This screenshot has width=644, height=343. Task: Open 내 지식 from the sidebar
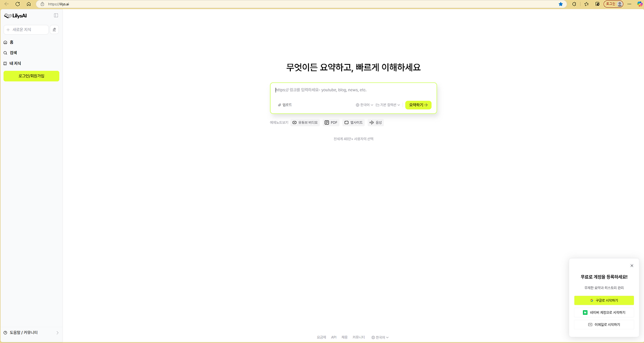(14, 63)
